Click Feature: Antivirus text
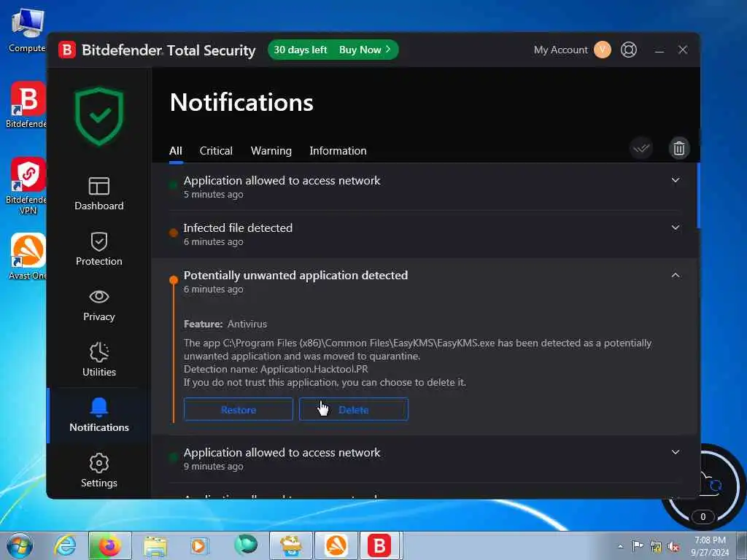The height and width of the screenshot is (560, 747). coord(225,324)
